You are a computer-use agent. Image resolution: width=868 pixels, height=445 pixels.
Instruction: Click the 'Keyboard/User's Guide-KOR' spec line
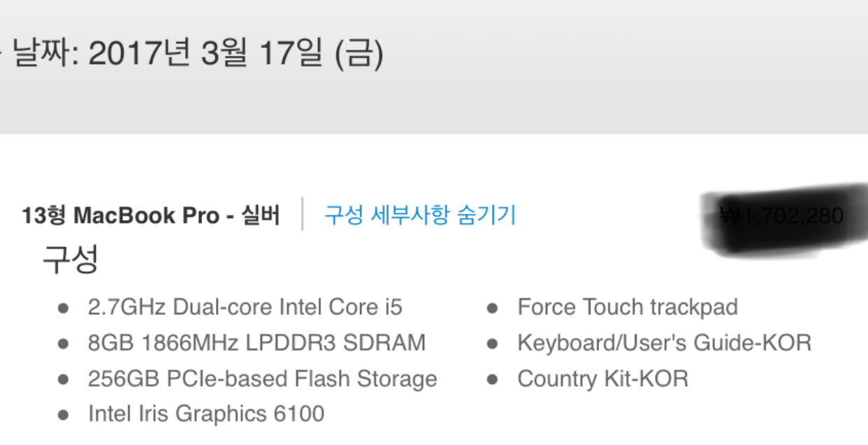coord(664,343)
